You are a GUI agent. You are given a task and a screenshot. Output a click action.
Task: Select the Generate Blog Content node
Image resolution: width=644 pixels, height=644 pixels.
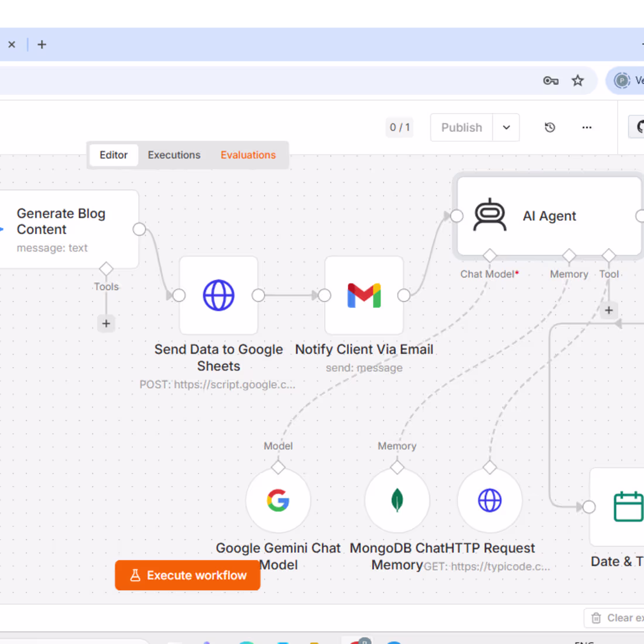coord(69,229)
